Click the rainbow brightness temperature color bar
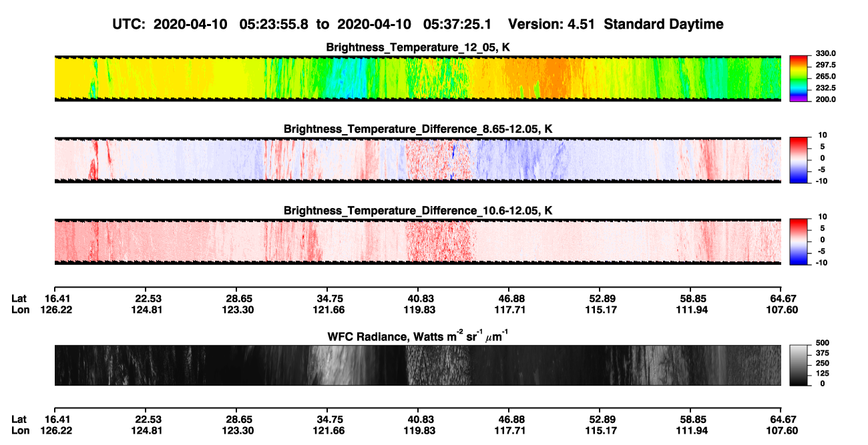The image size is (868, 445). [798, 79]
